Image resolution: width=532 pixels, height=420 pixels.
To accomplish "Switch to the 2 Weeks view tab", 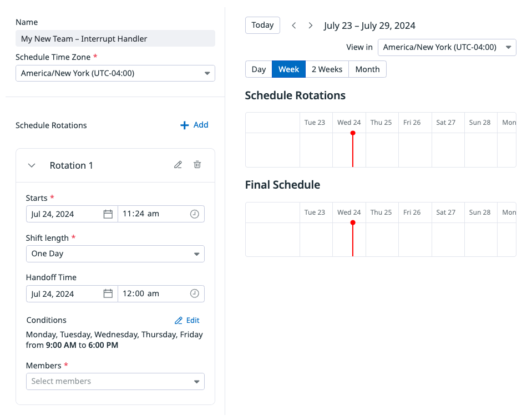I will point(327,69).
